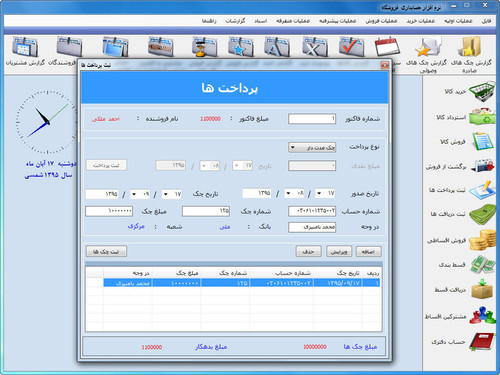Click the ویرایش edit button

[339, 252]
